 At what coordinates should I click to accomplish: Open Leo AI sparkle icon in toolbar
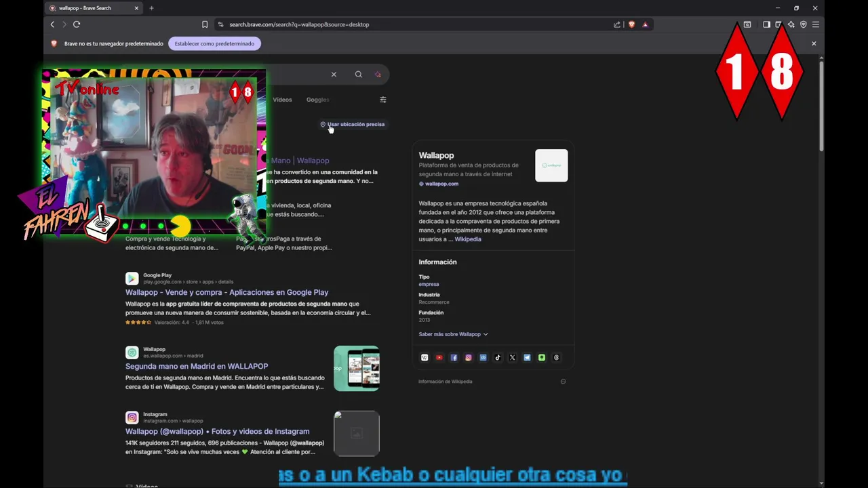[791, 24]
